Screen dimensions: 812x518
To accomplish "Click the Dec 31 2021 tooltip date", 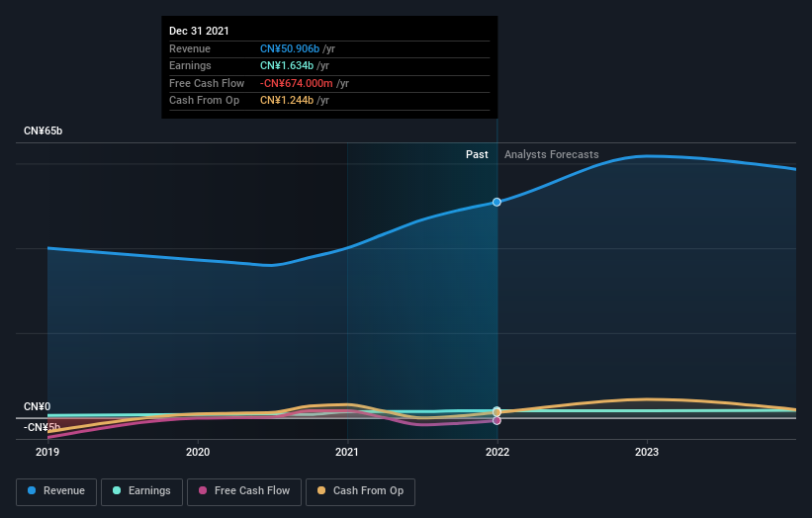I will [199, 31].
